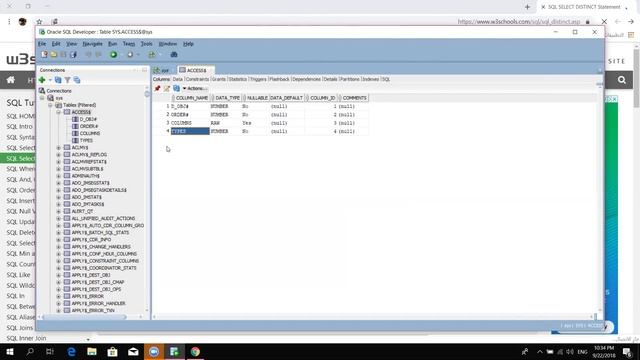Click the w3schools home icon
640x360 pixels.
pyautogui.click(x=11, y=80)
